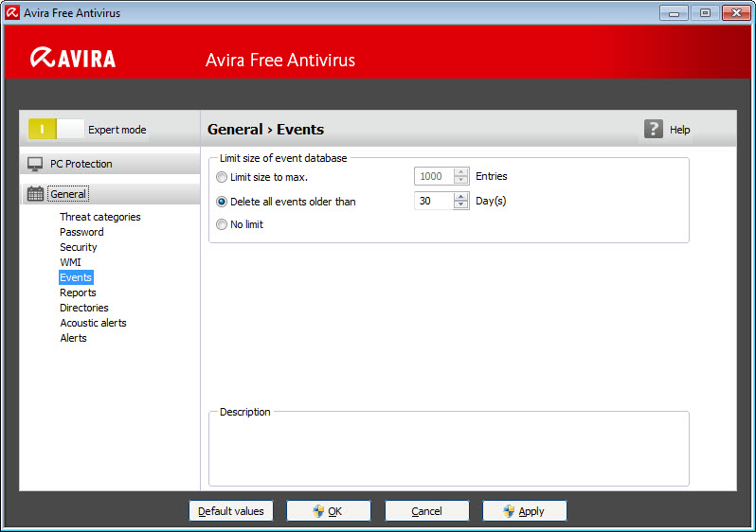The height and width of the screenshot is (532, 756).
Task: Click the Avira icon in the title bar
Action: pos(12,12)
